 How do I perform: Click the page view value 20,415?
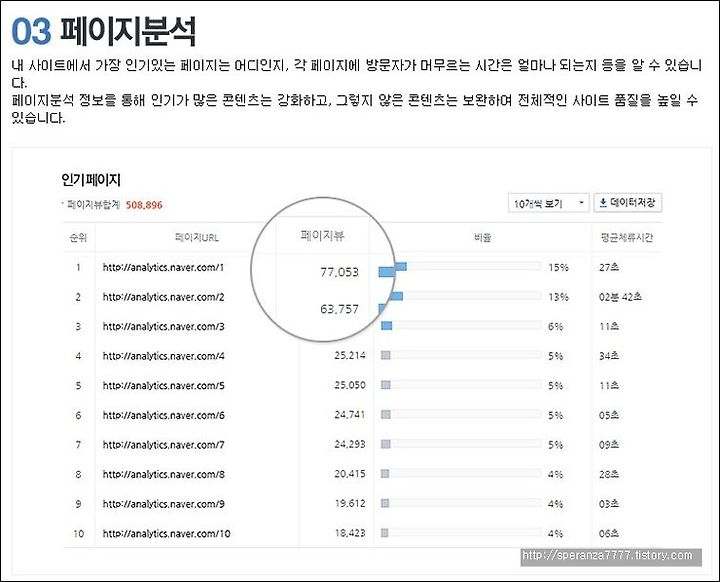click(350, 474)
